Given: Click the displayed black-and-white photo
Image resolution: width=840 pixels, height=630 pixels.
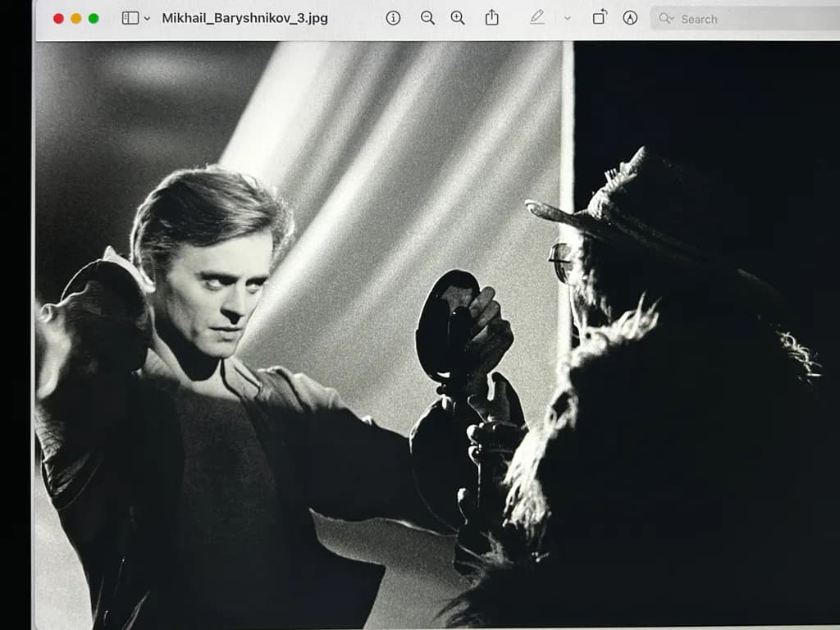Looking at the screenshot, I should tap(436, 335).
